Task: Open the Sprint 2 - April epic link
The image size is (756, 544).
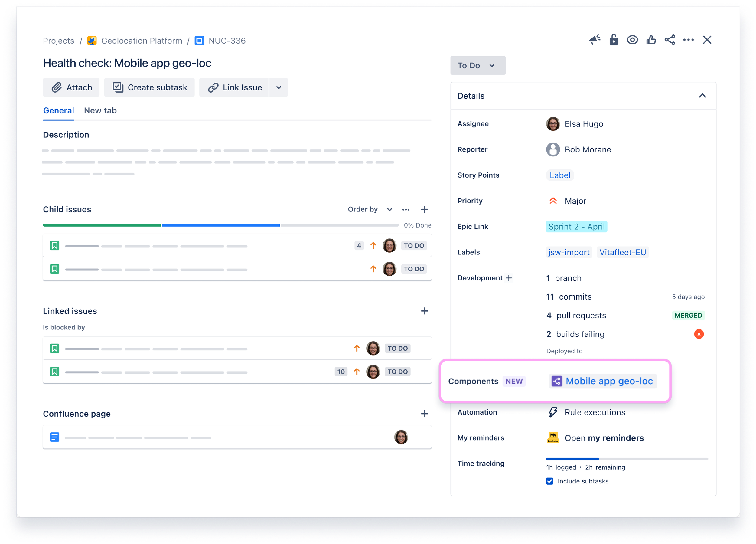Action: (577, 227)
